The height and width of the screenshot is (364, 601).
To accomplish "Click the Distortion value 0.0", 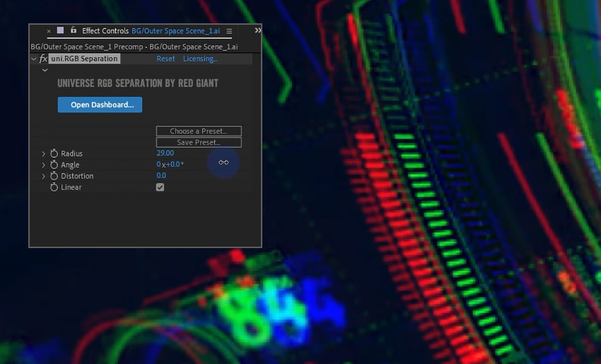I will click(x=161, y=175).
